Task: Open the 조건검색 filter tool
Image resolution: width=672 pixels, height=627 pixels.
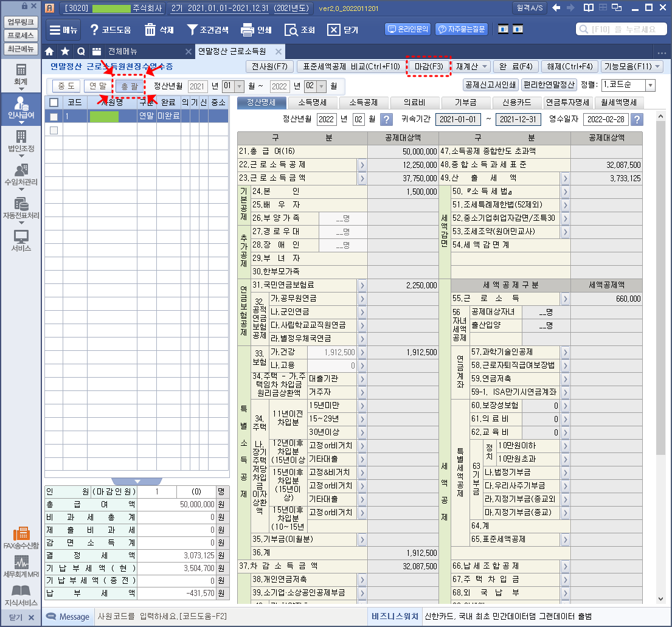Action: click(208, 30)
